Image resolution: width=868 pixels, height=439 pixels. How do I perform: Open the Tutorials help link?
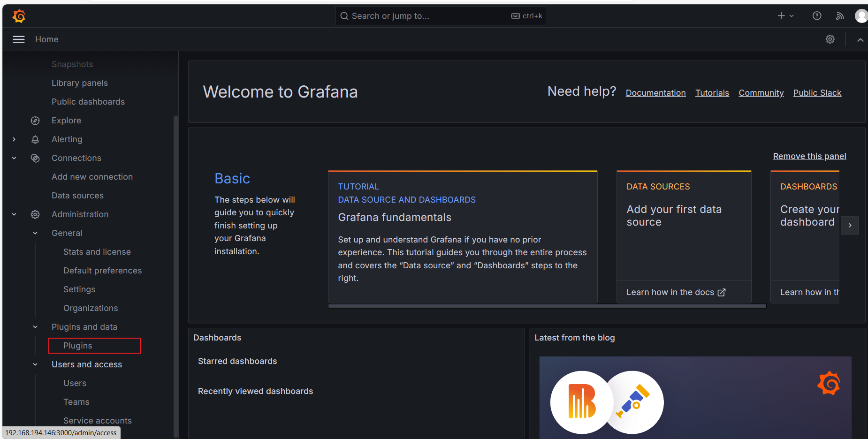712,93
